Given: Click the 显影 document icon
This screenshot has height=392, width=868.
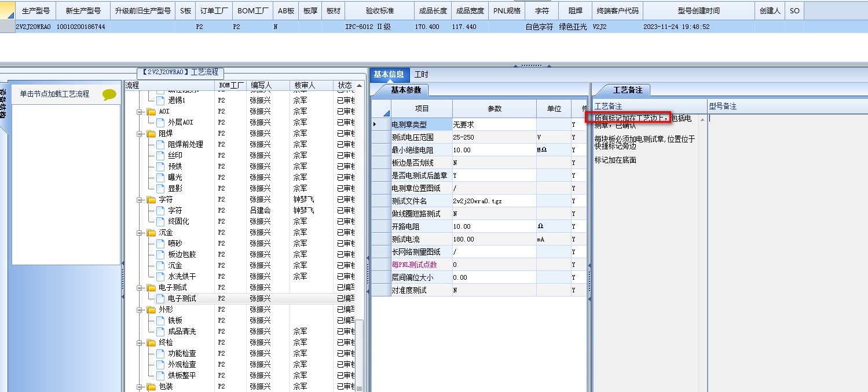Looking at the screenshot, I should click(161, 189).
